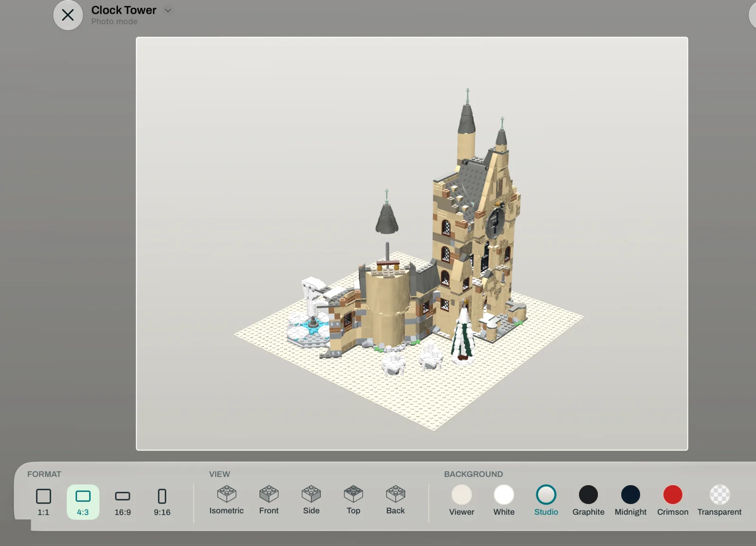Viewport: 756px width, 546px height.
Task: Click the Clock Tower title text
Action: point(124,10)
